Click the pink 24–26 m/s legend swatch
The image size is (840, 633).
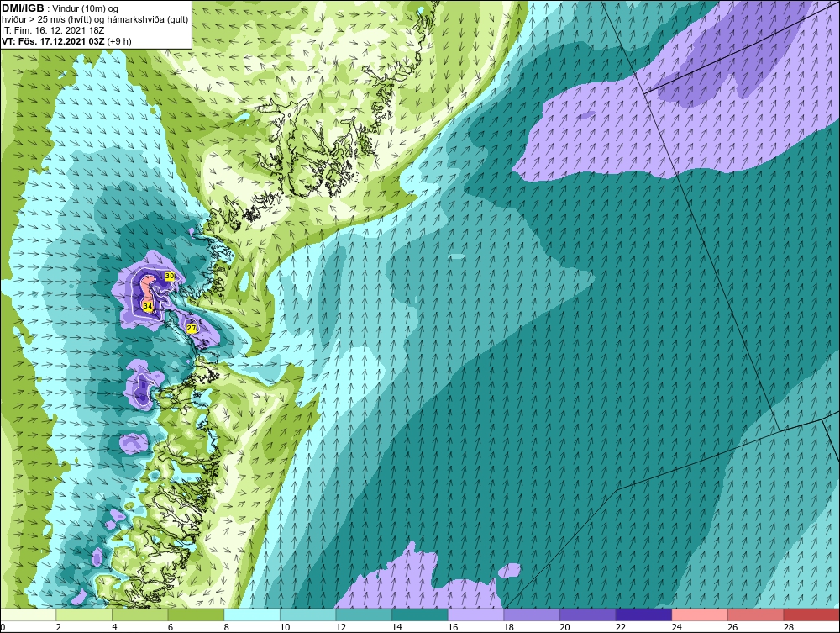point(700,615)
